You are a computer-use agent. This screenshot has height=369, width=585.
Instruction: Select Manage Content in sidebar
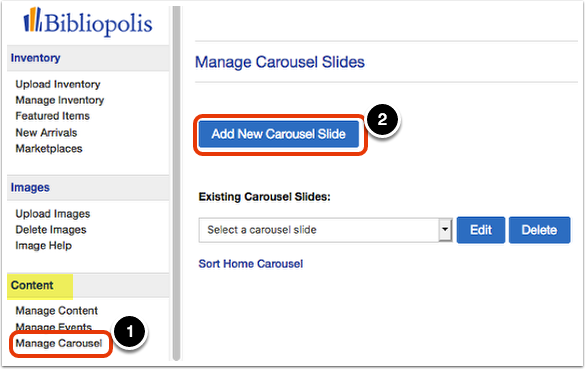tap(56, 311)
